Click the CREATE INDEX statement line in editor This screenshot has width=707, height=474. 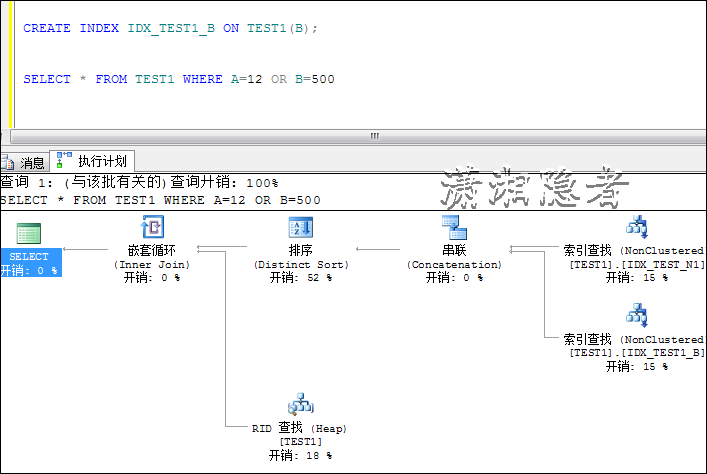click(170, 28)
